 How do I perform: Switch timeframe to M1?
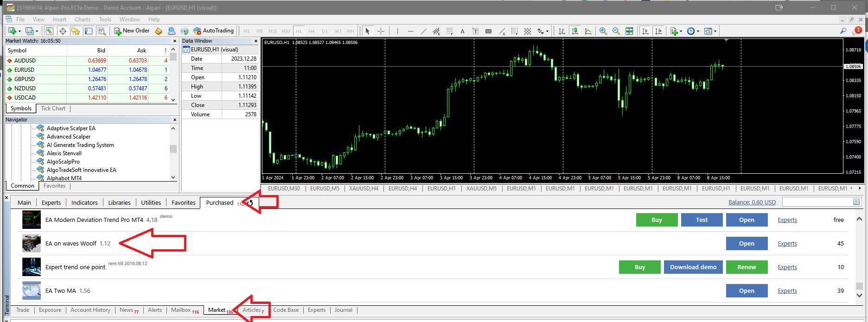click(x=247, y=31)
